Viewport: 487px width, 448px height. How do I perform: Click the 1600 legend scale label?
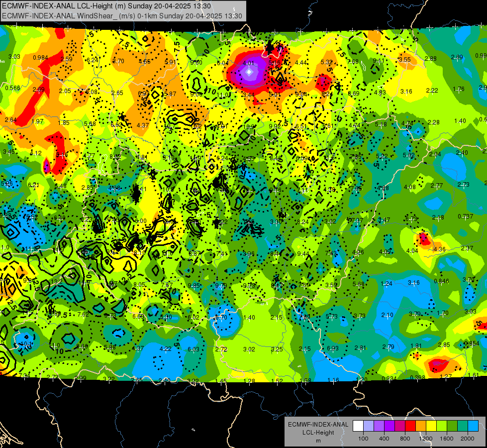click(x=447, y=439)
